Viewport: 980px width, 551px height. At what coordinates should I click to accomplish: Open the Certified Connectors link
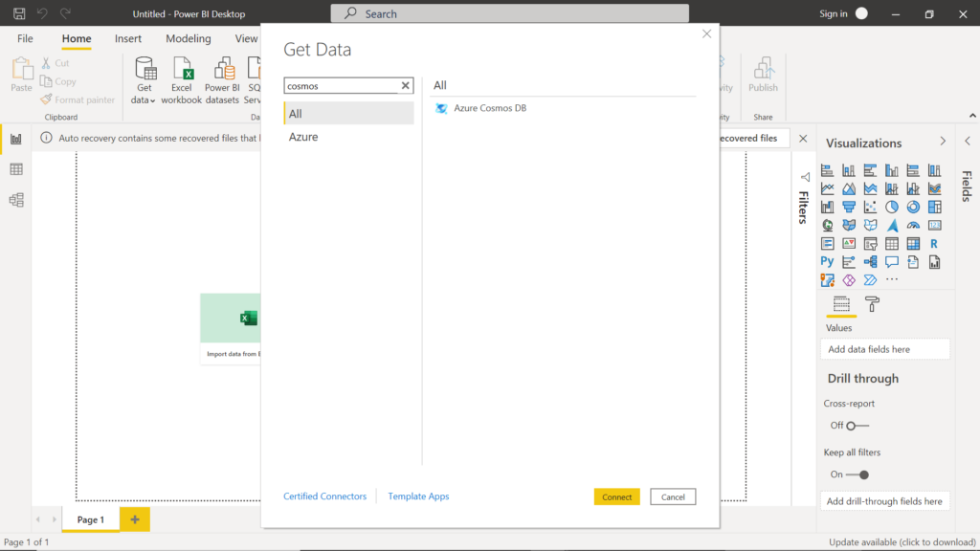click(324, 496)
